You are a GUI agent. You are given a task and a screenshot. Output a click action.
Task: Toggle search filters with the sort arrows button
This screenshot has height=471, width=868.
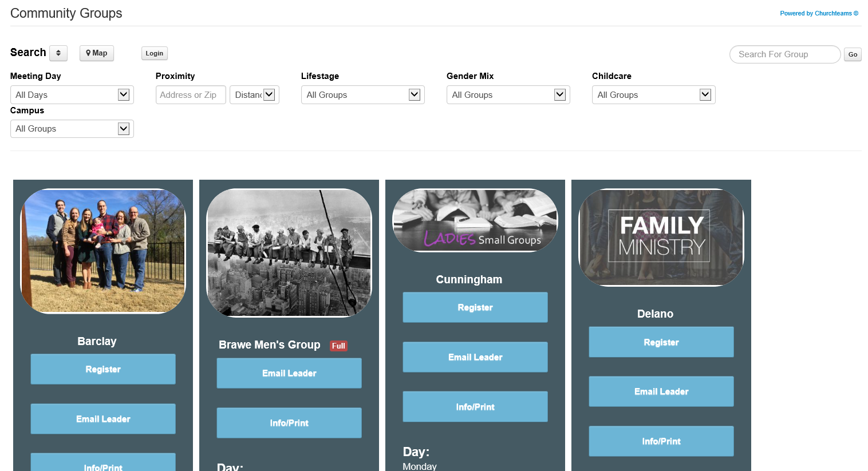coord(58,53)
